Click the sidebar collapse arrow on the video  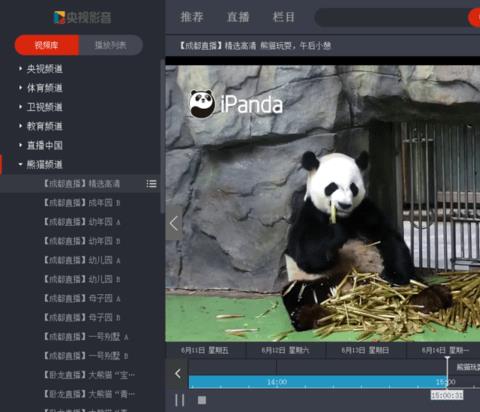[x=174, y=224]
